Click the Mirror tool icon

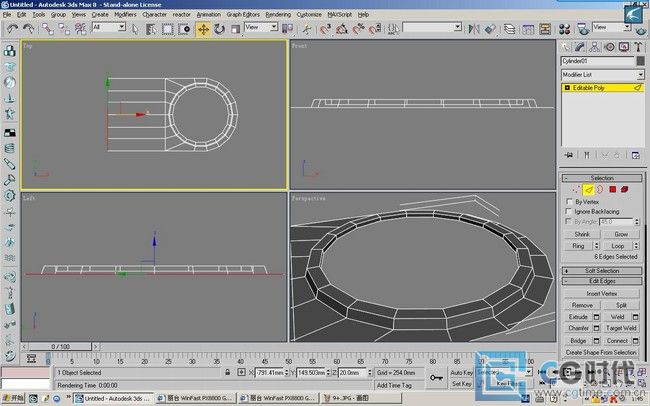coord(473,29)
